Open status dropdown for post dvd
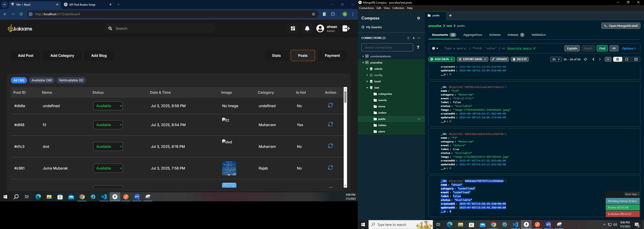 108,146
